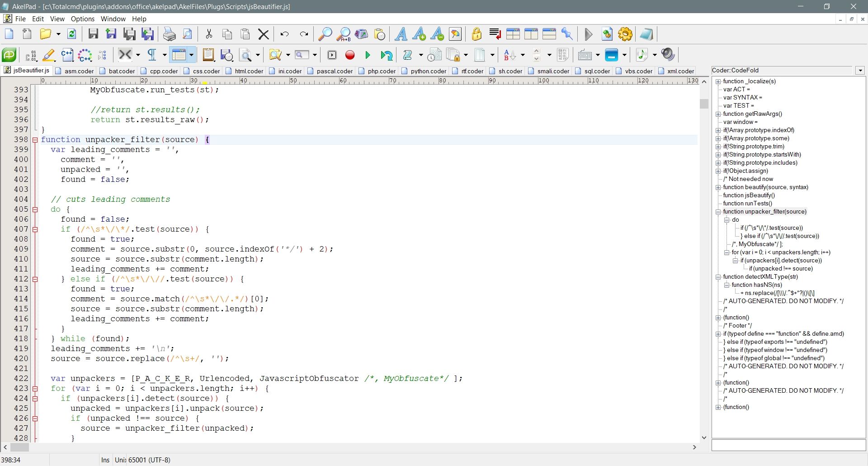
Task: Open the CodeFold panel dropdown
Action: click(x=859, y=71)
